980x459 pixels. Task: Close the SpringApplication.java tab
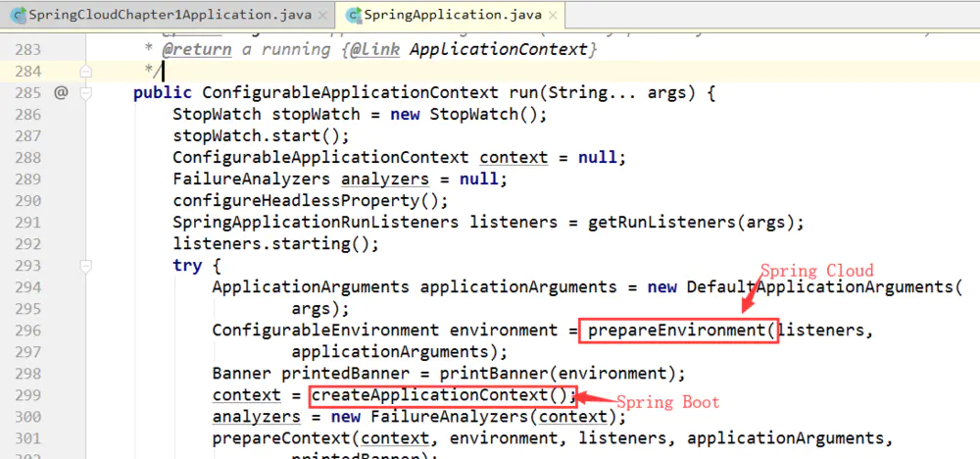point(552,15)
